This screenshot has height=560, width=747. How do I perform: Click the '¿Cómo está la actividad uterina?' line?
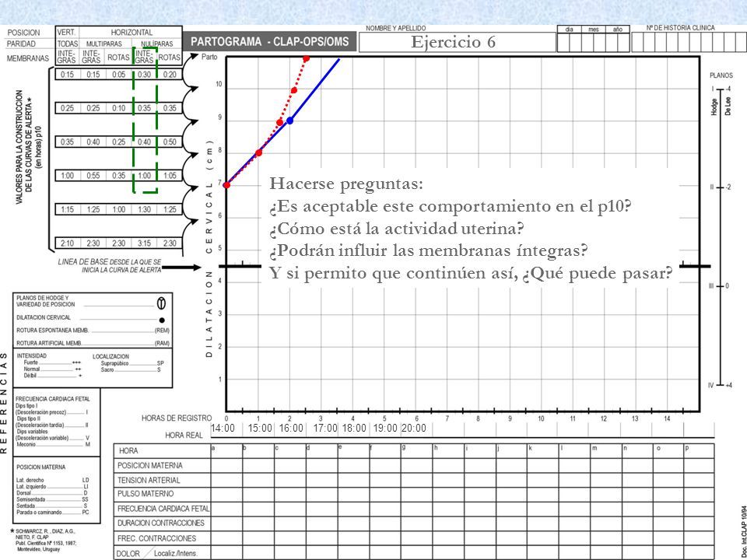click(396, 229)
